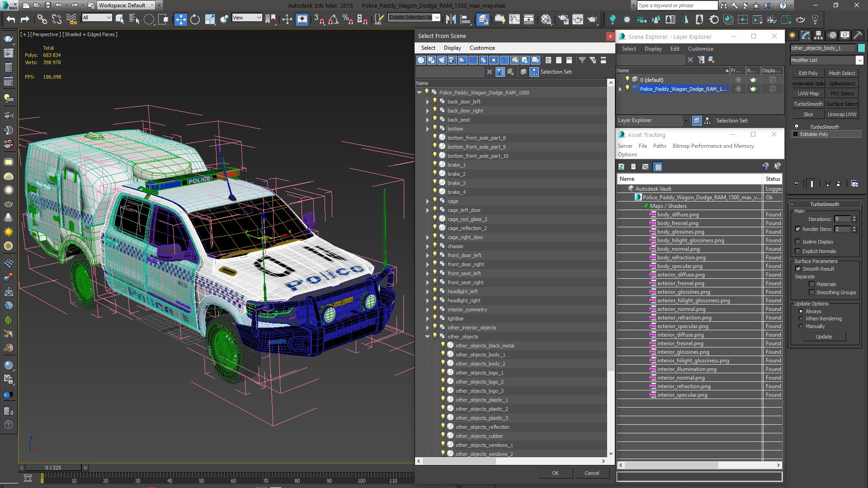Open Select by Name tool
868x488 pixels.
point(134,19)
